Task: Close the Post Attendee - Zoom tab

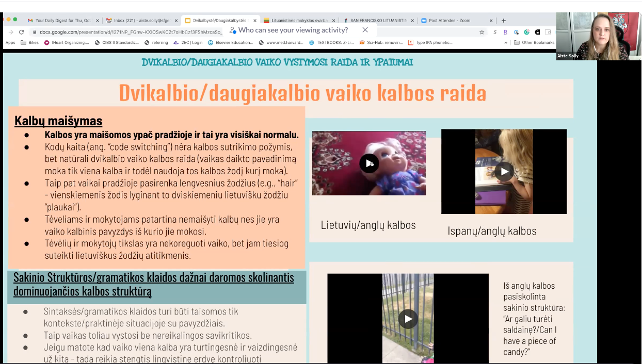Action: (491, 21)
